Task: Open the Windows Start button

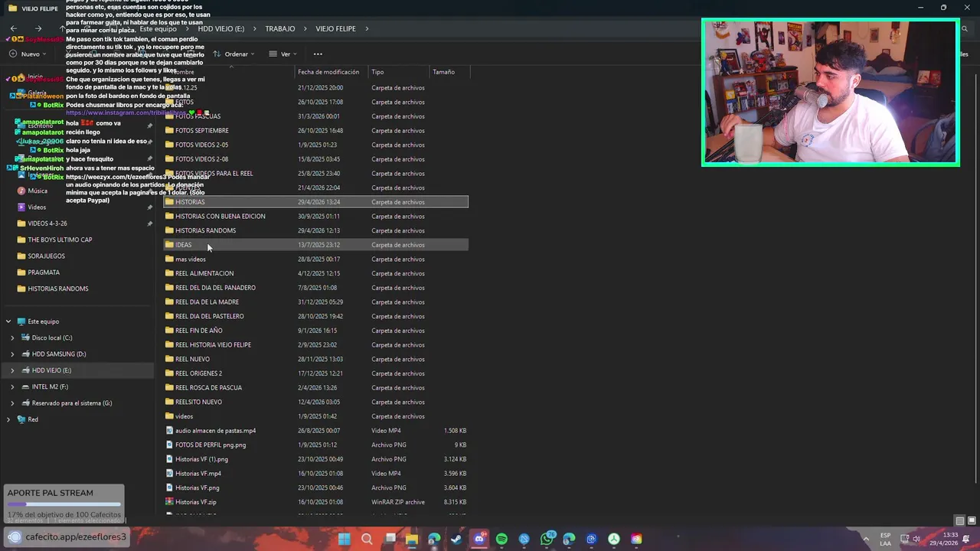Action: tap(344, 539)
